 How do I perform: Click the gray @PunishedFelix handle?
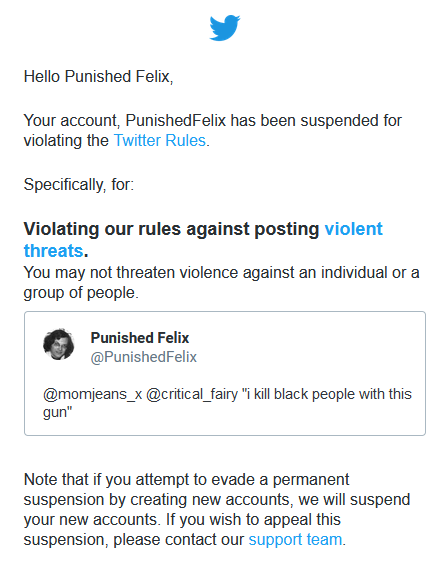[x=143, y=357]
